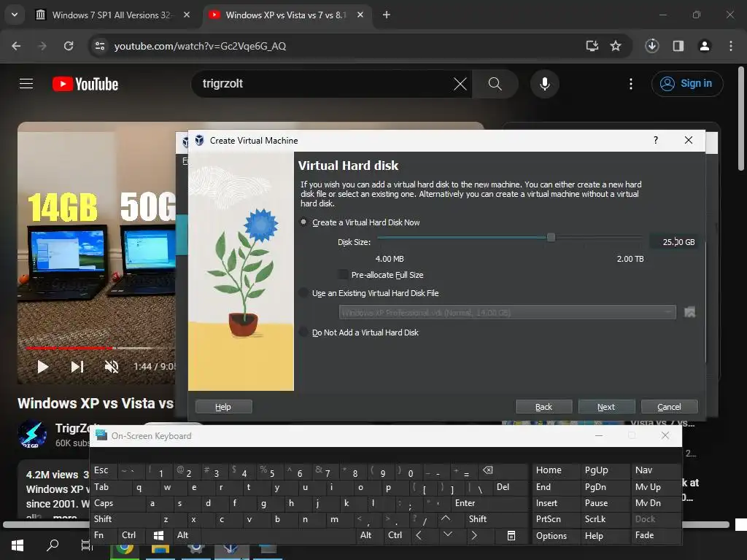Click the YouTube logo
Image resolution: width=747 pixels, height=560 pixels.
[85, 84]
